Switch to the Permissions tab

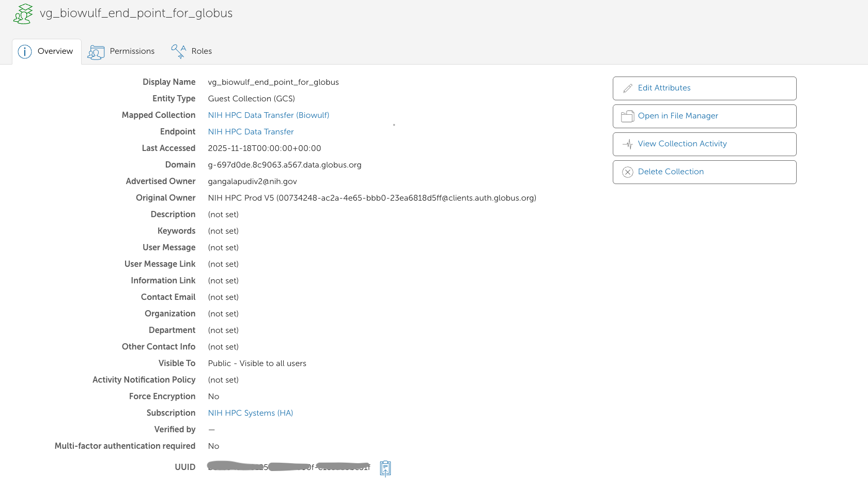[132, 51]
